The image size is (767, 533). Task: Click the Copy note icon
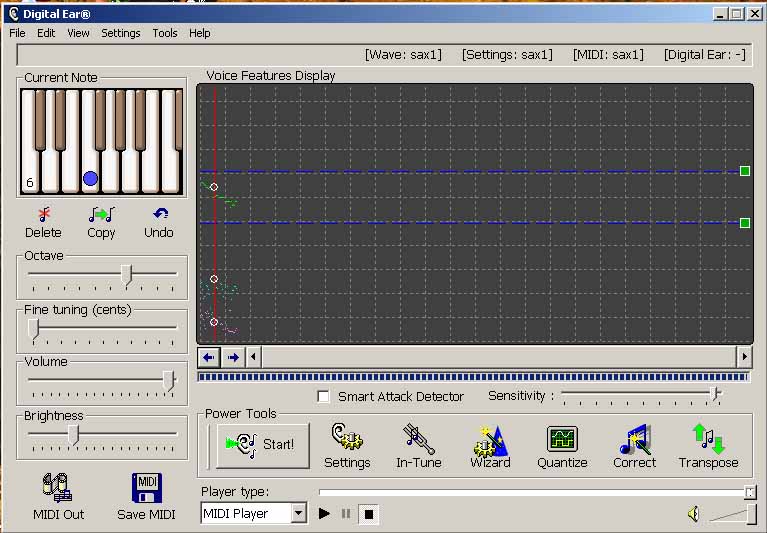(x=101, y=214)
